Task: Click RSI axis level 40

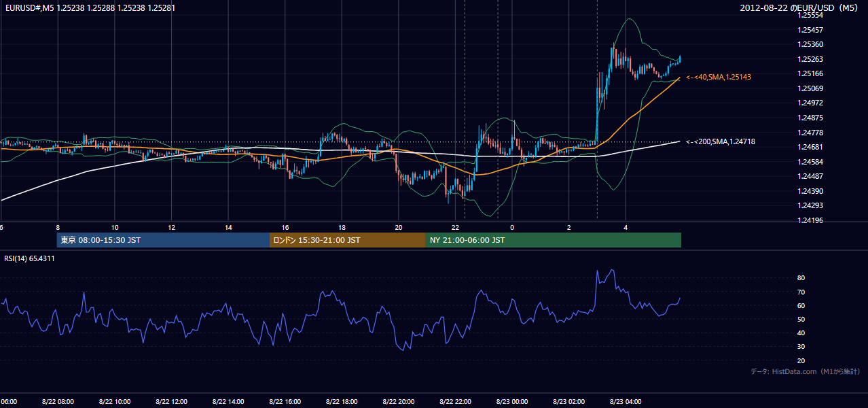Action: [x=801, y=333]
